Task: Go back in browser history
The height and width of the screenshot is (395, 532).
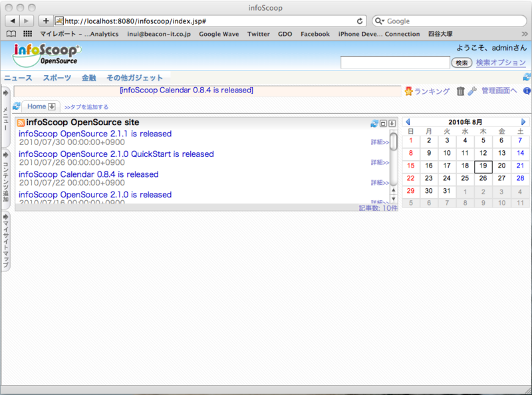Action: pyautogui.click(x=13, y=21)
